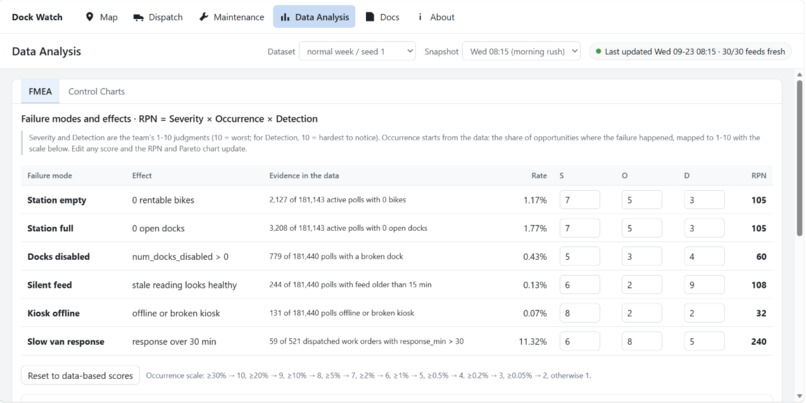Click the RPN value 108
806x403 pixels.
(758, 285)
